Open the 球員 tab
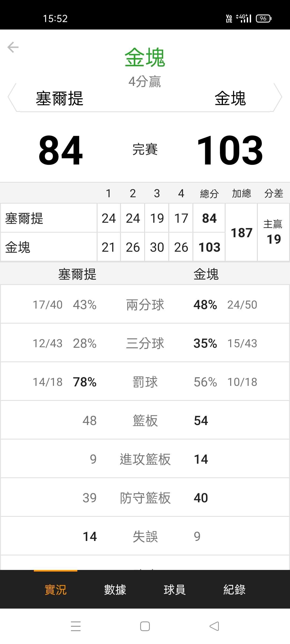Image resolution: width=290 pixels, height=644 pixels. [x=175, y=590]
